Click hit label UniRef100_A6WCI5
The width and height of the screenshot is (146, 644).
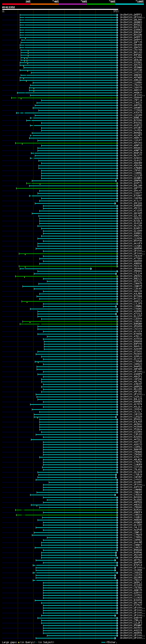click(x=131, y=590)
